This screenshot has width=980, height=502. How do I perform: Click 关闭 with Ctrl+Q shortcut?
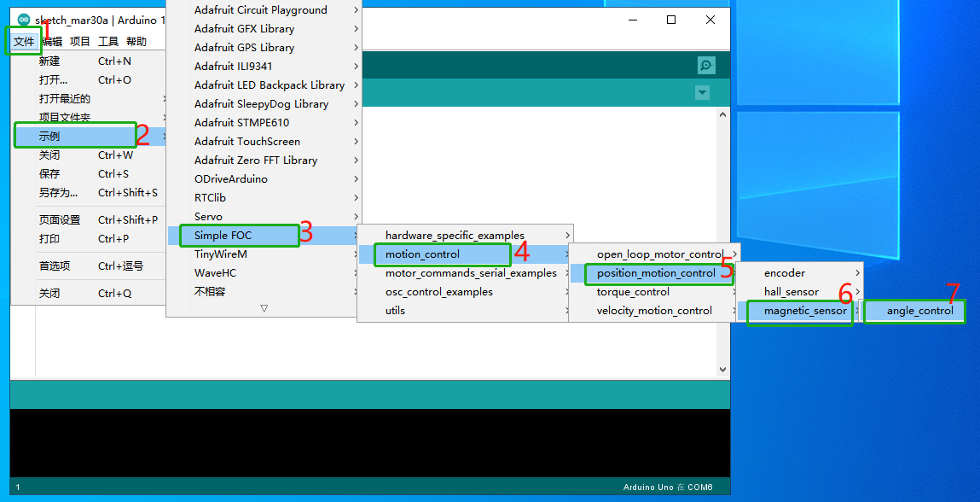[88, 294]
